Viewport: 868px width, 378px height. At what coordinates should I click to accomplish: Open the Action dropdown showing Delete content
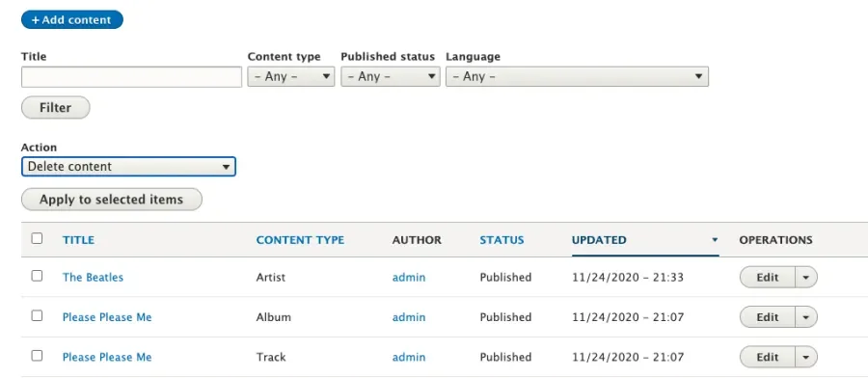tap(128, 167)
